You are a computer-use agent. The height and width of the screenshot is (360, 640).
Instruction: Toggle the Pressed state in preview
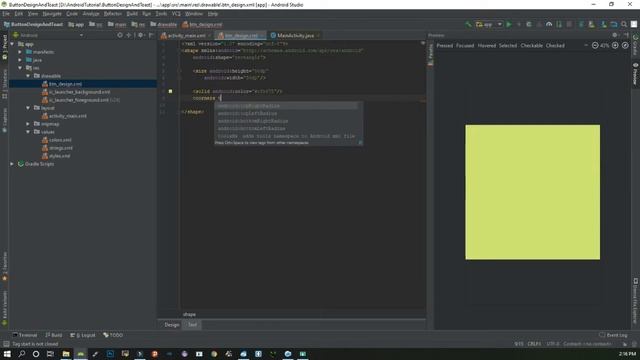pos(444,46)
